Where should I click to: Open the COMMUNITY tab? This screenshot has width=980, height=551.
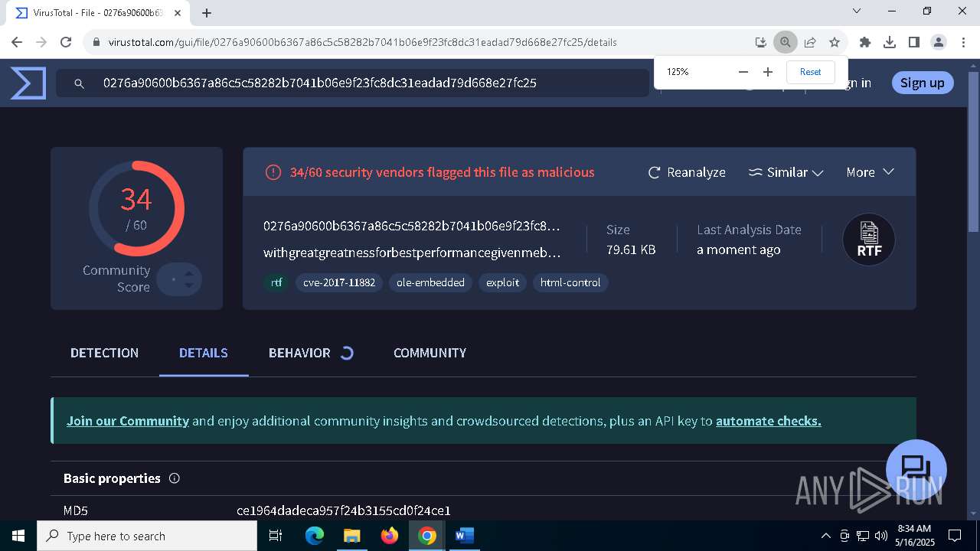coord(430,353)
